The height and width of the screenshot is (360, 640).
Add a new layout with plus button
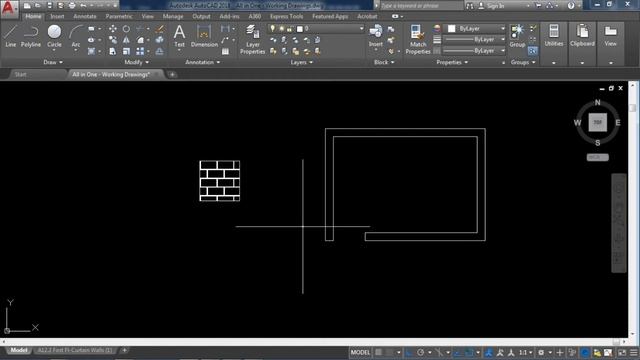tap(124, 350)
